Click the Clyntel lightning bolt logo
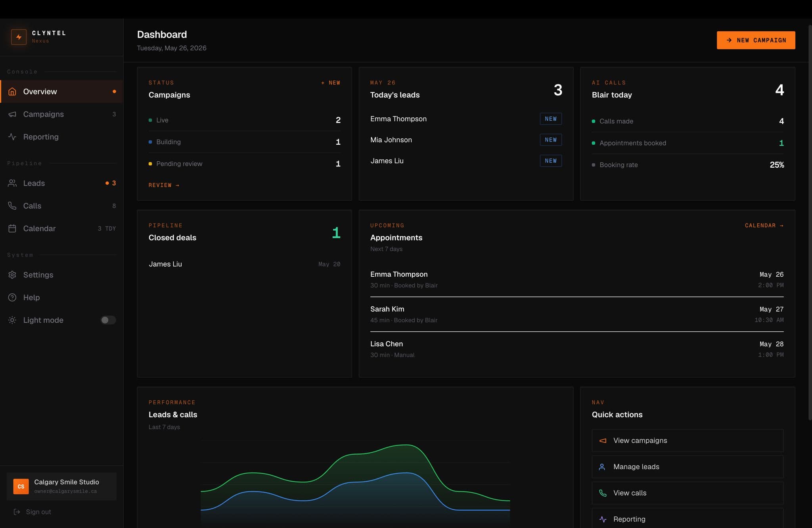The image size is (812, 528). [x=19, y=37]
